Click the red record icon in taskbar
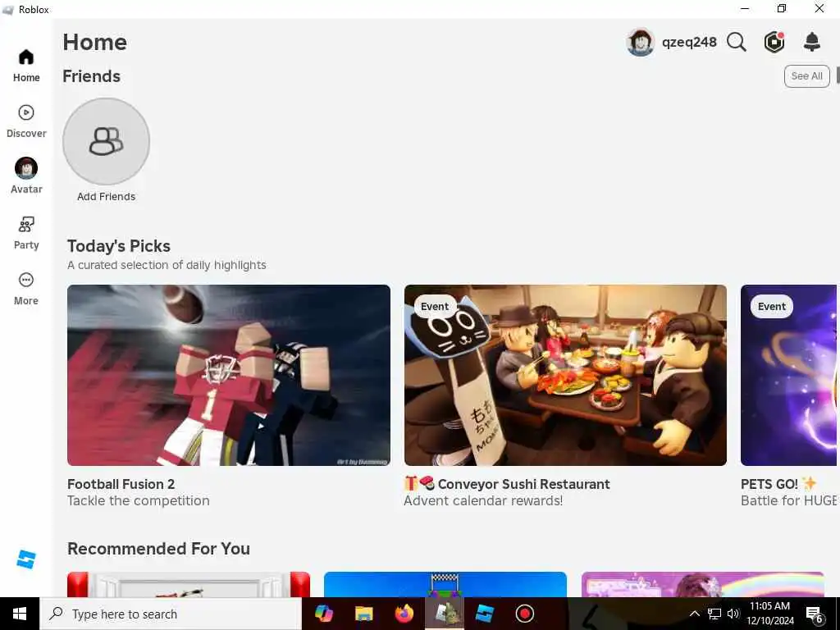Viewport: 840px width, 630px height. pyautogui.click(x=524, y=614)
